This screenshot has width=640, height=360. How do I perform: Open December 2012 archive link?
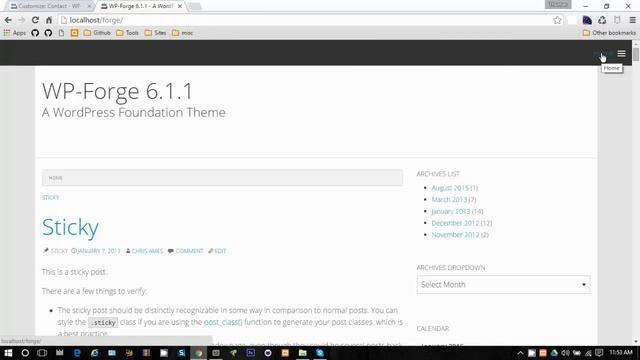(455, 223)
